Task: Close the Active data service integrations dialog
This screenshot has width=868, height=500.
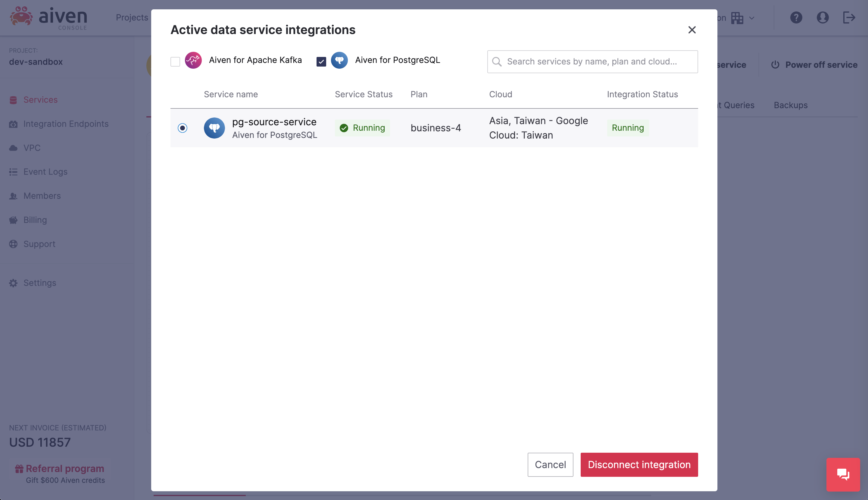Action: (x=692, y=30)
